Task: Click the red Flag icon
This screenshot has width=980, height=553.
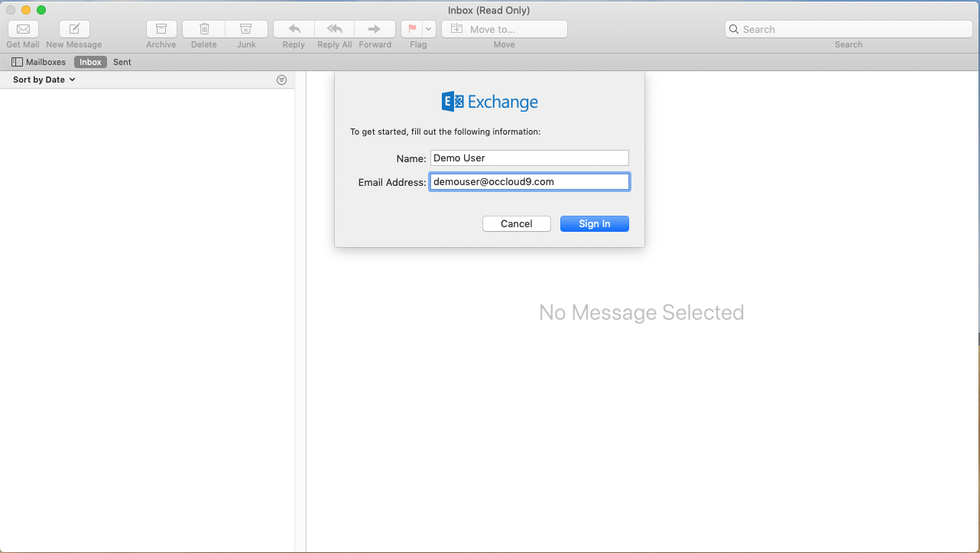Action: (x=412, y=29)
